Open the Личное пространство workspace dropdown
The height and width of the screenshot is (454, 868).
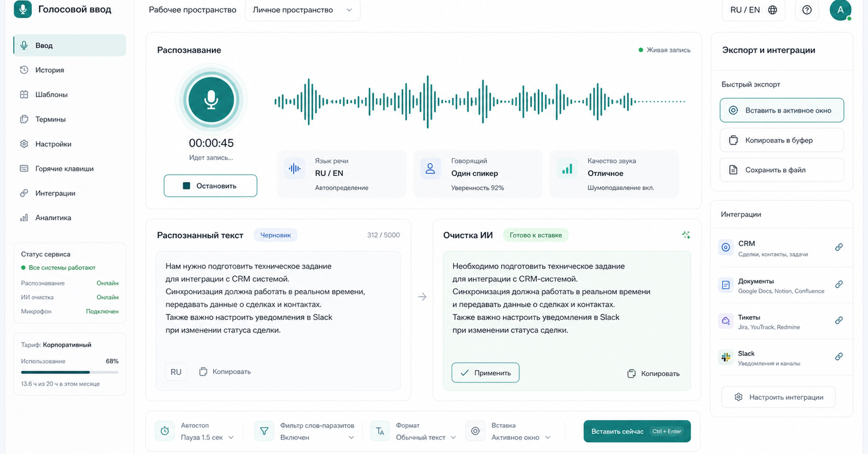pyautogui.click(x=302, y=10)
